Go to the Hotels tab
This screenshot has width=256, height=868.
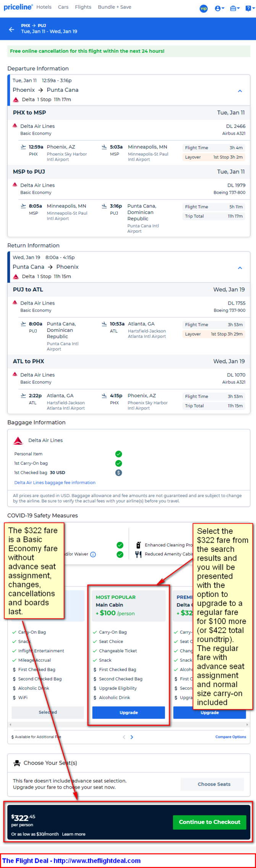(44, 7)
